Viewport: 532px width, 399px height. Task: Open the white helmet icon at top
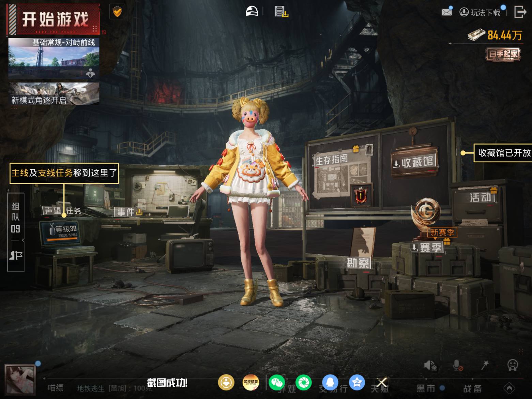(x=252, y=11)
